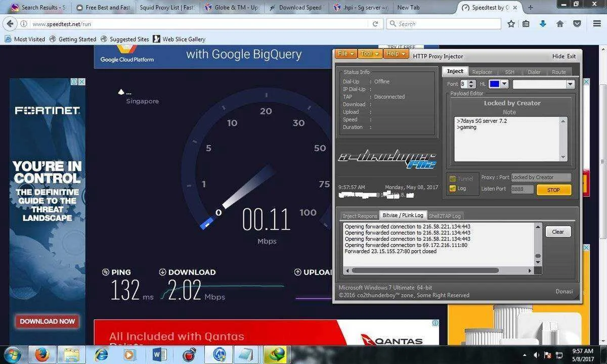Screen dimensions: 607x364
Task: Click the volume icon in system tray
Action: tap(536, 355)
